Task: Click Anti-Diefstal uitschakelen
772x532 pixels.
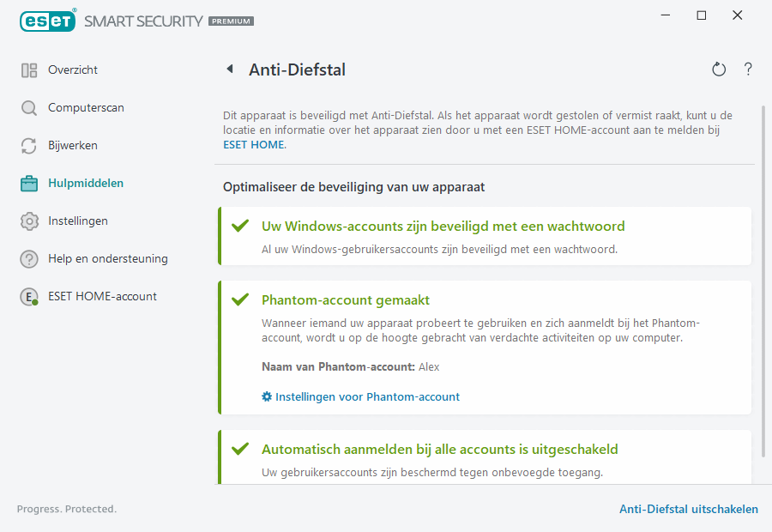Action: 689,509
